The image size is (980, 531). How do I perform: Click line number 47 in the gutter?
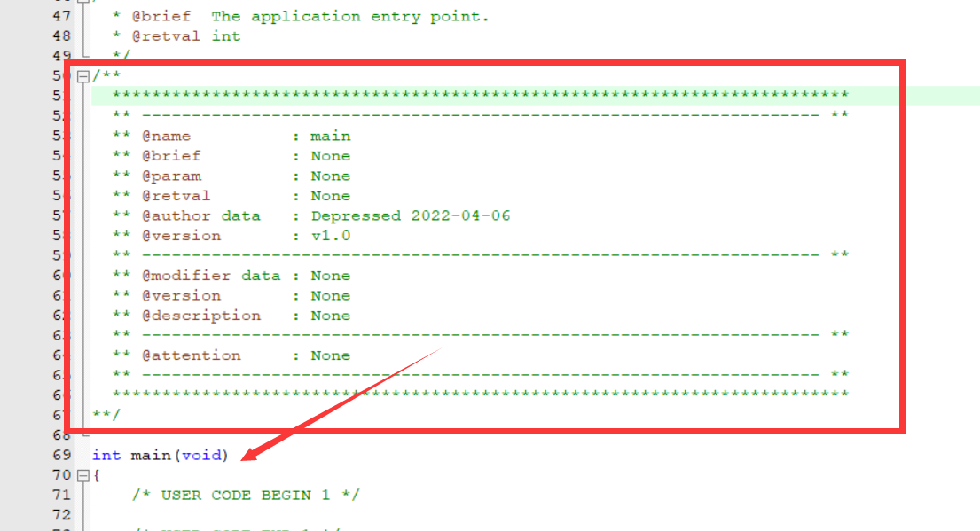pyautogui.click(x=62, y=17)
